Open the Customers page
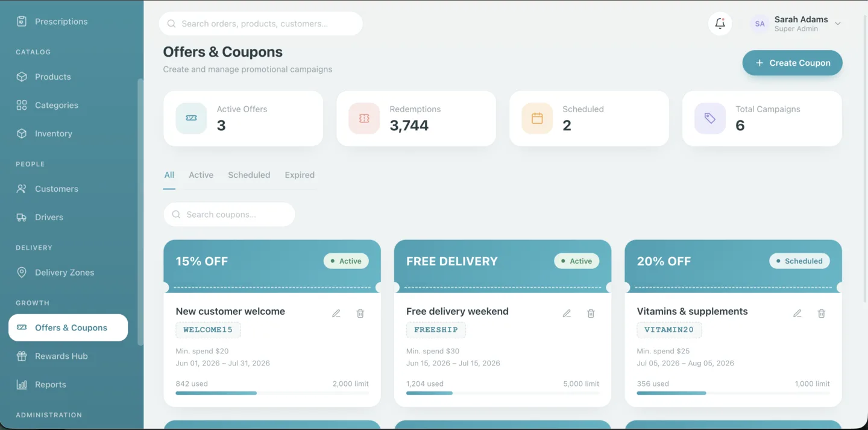 pyautogui.click(x=68, y=189)
